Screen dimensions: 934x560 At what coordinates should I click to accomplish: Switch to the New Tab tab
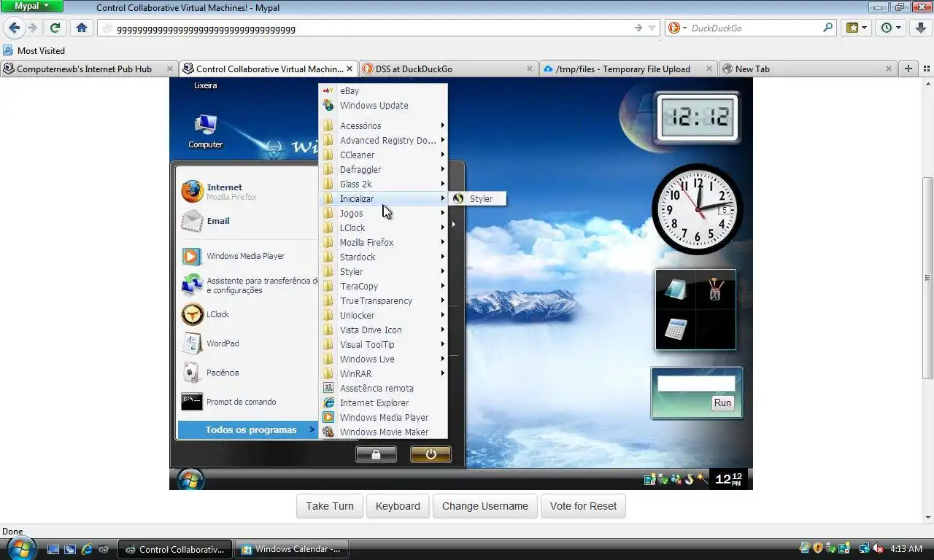pyautogui.click(x=807, y=69)
